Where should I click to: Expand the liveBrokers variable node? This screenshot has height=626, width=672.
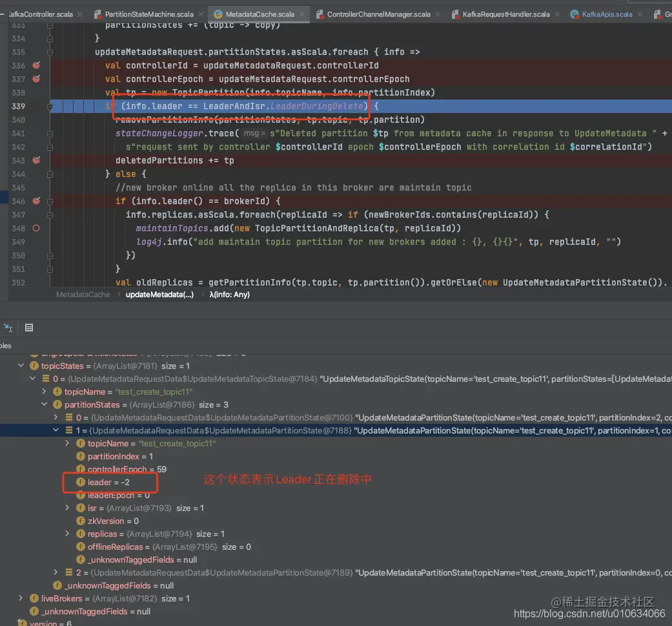(21, 598)
